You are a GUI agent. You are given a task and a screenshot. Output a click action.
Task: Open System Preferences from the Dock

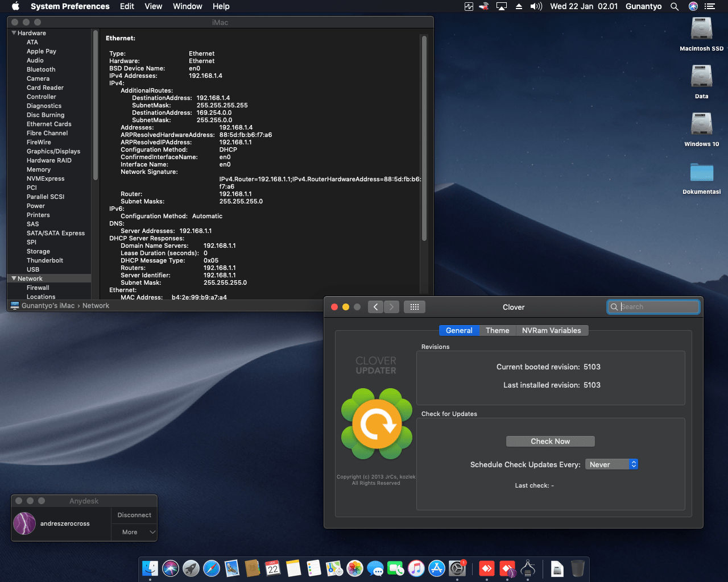(x=457, y=568)
